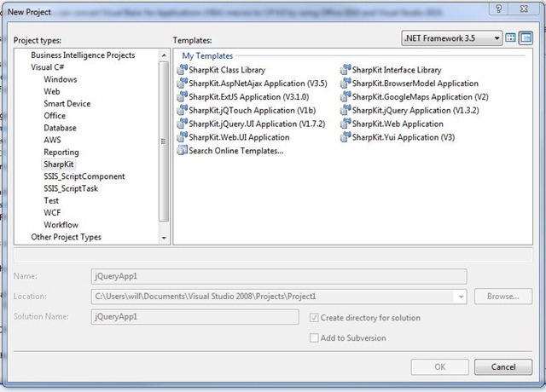Select SSIS_ScriptTask project type

click(71, 188)
